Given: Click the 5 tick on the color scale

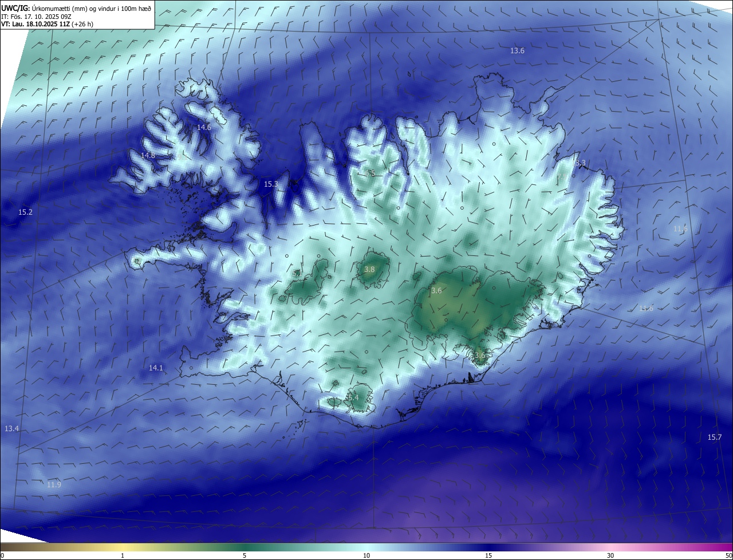Looking at the screenshot, I should click(x=245, y=555).
